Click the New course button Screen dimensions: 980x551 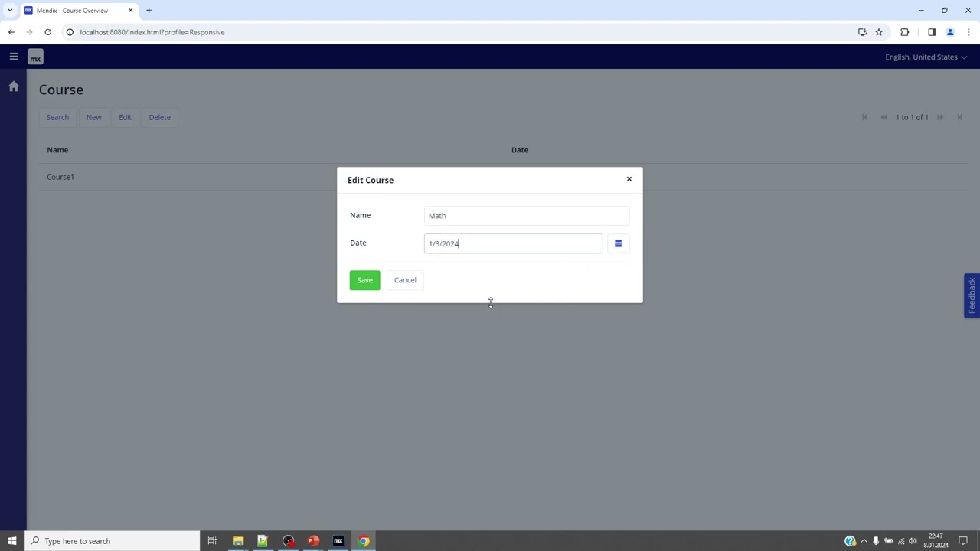pos(93,117)
